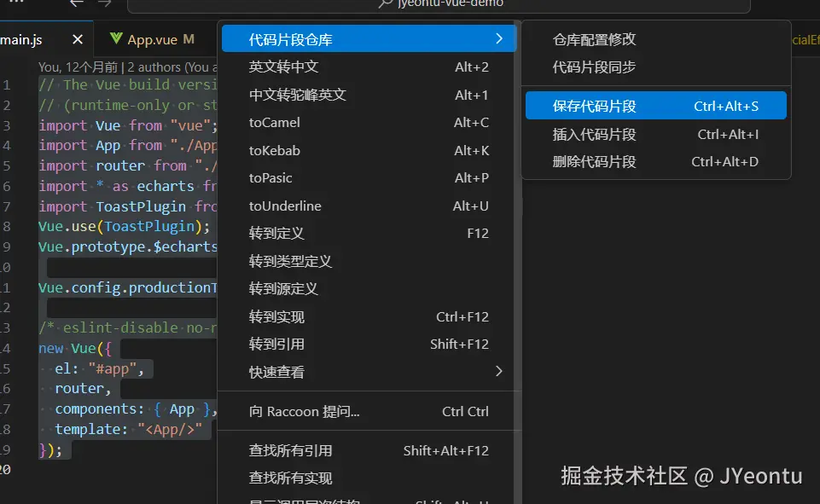The image size is (820, 504).
Task: Click the git blame text 'You, 12个月前'
Action: coord(78,67)
